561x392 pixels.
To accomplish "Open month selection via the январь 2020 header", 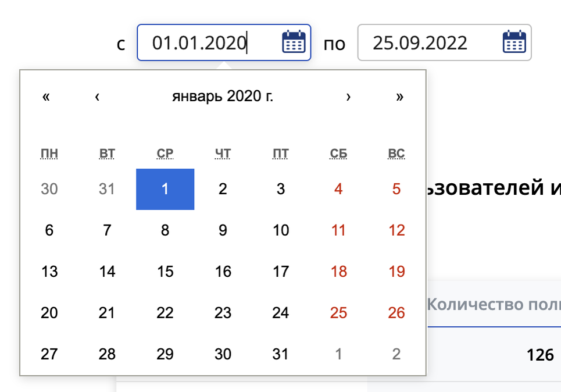I will [x=222, y=97].
